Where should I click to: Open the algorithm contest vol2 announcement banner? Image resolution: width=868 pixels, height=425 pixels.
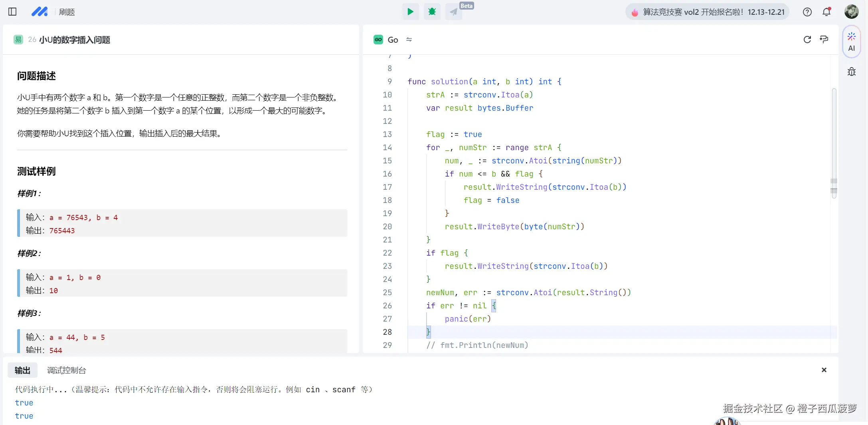pos(707,12)
